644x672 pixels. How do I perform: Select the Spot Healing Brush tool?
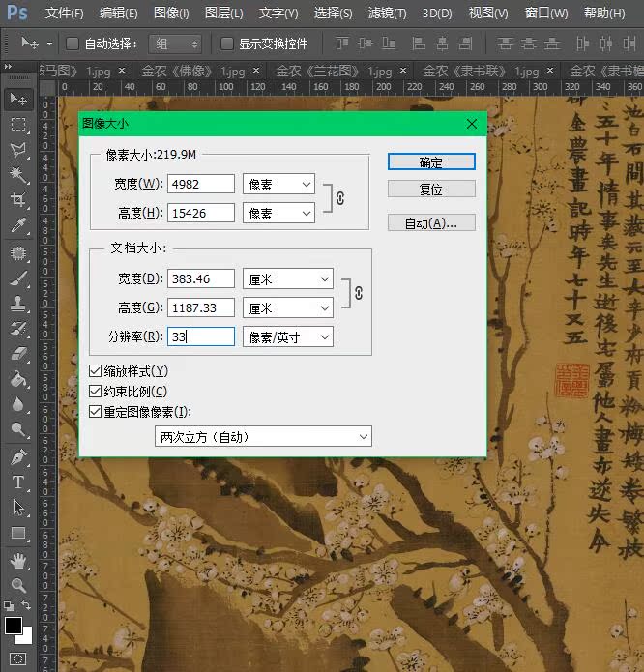pos(18,253)
